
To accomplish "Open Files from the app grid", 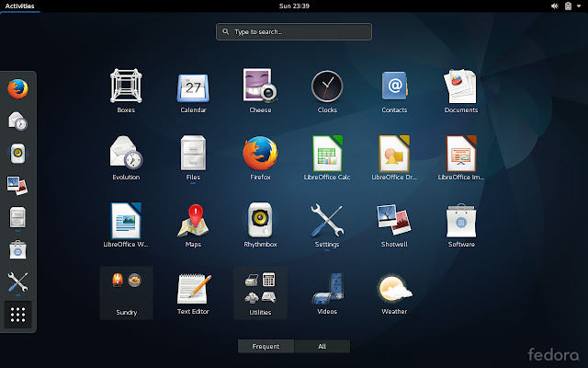I will click(193, 157).
